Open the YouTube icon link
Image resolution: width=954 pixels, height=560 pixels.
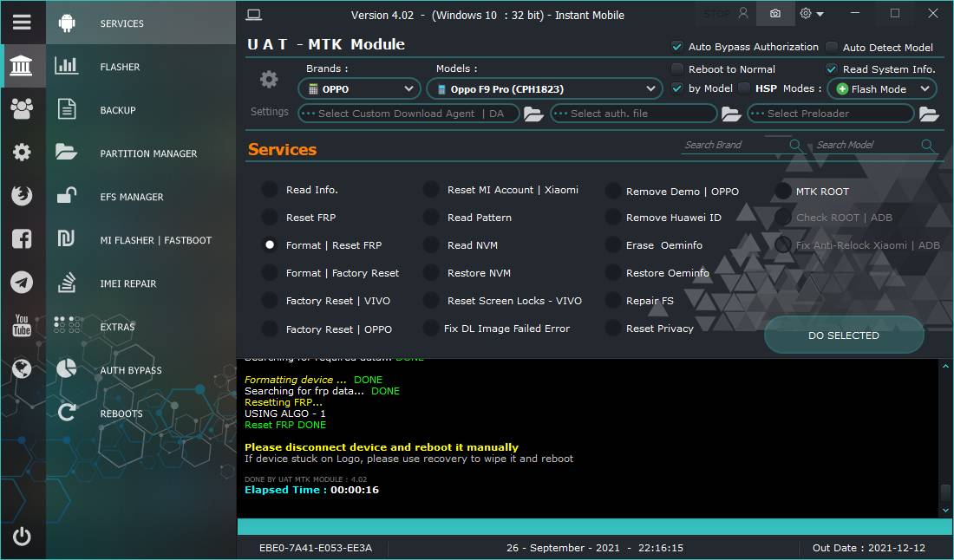pyautogui.click(x=22, y=325)
